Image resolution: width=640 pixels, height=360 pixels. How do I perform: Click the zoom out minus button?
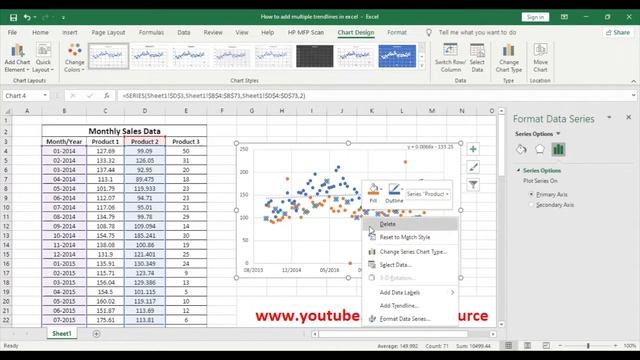click(560, 346)
